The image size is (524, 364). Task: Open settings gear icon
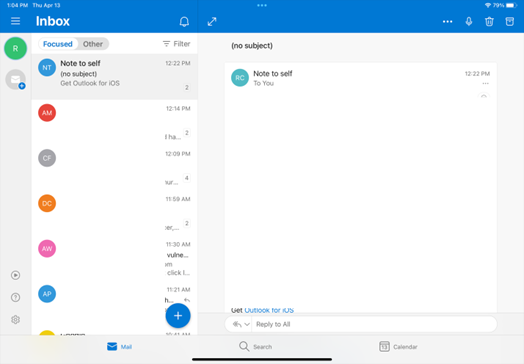[x=15, y=320]
